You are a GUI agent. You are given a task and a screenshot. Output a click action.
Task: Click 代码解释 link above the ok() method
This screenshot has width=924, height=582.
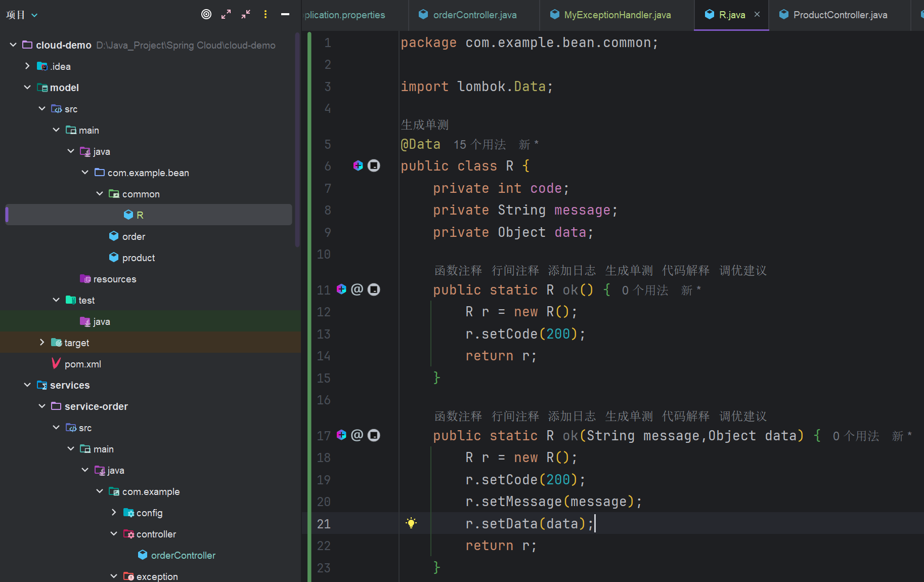click(x=685, y=271)
